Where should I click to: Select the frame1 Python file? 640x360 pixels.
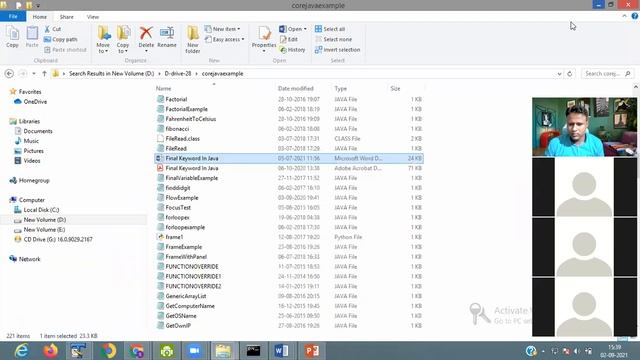(x=174, y=237)
